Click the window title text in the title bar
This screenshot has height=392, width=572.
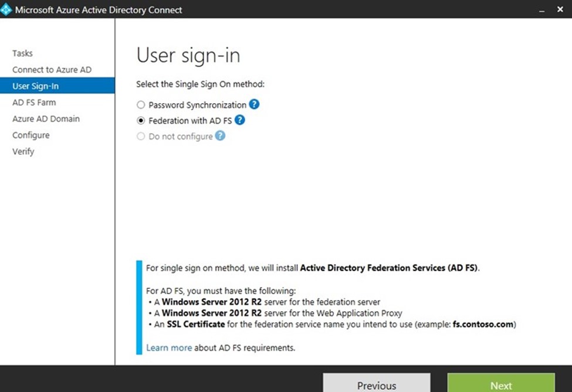click(99, 10)
